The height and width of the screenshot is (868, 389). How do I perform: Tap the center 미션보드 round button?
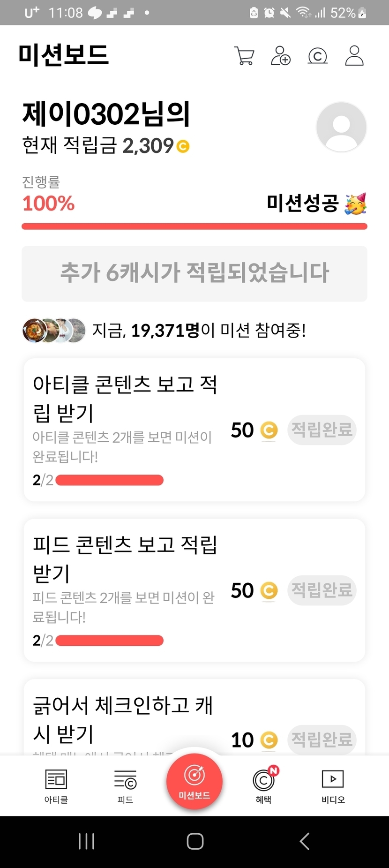(194, 781)
